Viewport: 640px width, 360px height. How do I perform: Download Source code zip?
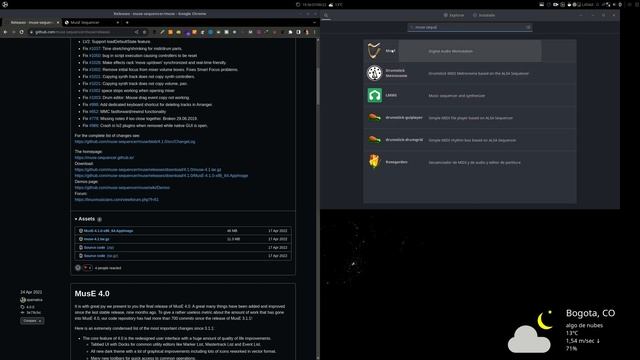tap(99, 247)
